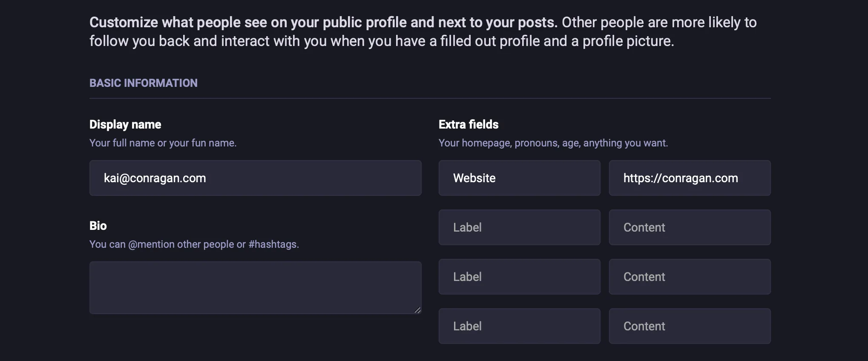Viewport: 868px width, 361px height.
Task: Click the "Your full name or your fun name" hint
Action: pyautogui.click(x=163, y=143)
